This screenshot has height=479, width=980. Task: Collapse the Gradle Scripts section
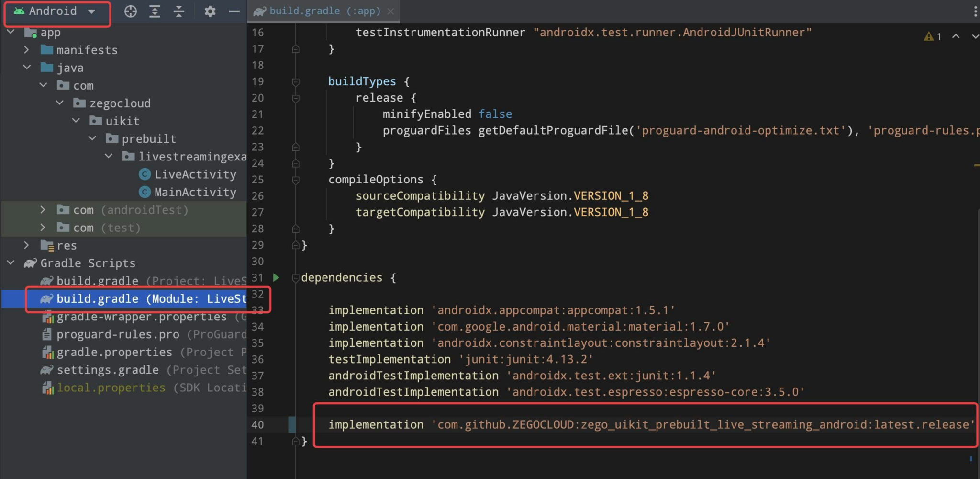pyautogui.click(x=10, y=263)
